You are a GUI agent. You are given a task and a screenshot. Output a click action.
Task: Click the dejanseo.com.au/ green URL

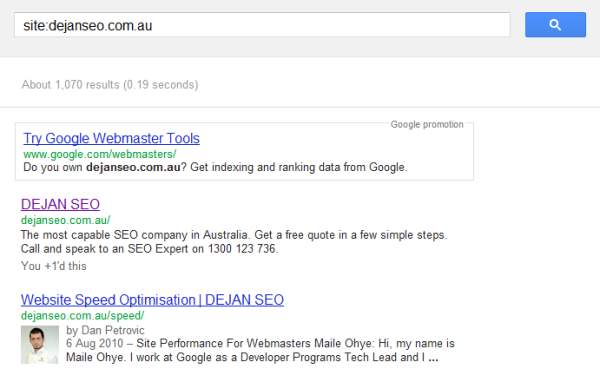click(x=65, y=220)
